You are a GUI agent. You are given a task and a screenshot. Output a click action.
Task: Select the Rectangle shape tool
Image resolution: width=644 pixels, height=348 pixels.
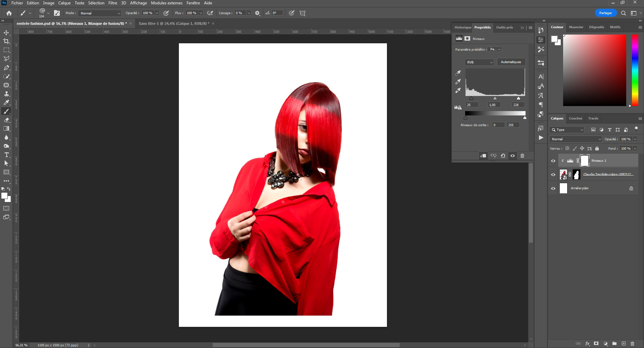(x=6, y=172)
